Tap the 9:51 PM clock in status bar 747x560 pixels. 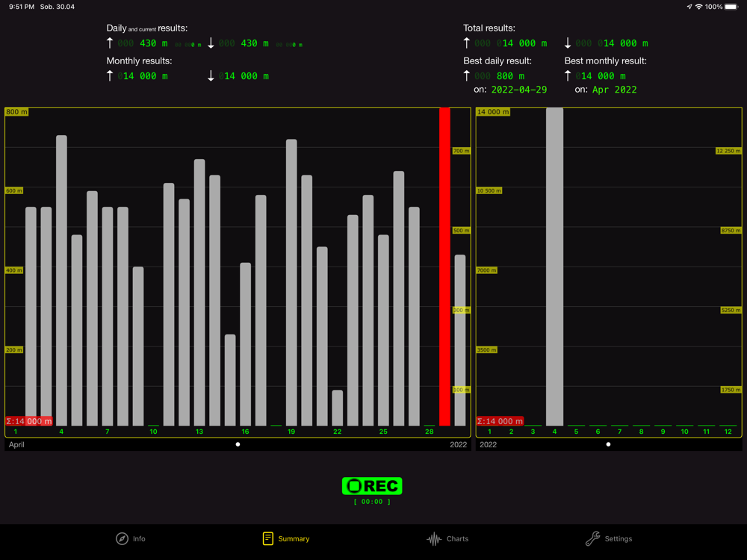(x=22, y=7)
